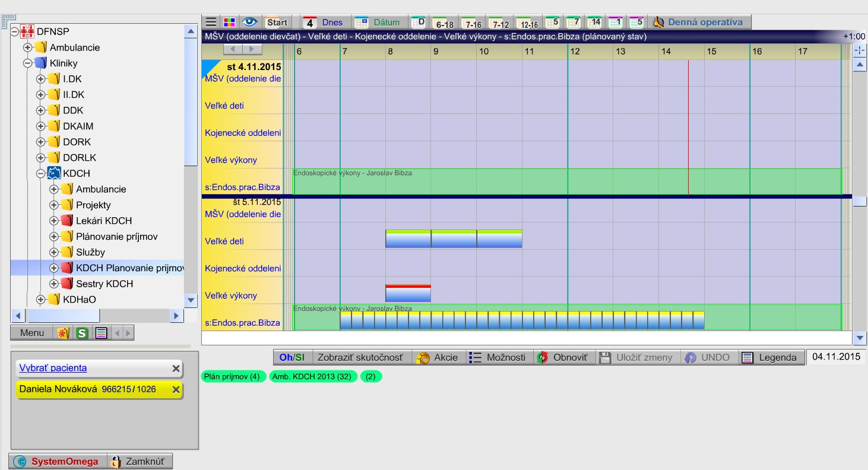Collapse the Kliniky tree node
Screen dimensions: 868x470
click(x=27, y=63)
